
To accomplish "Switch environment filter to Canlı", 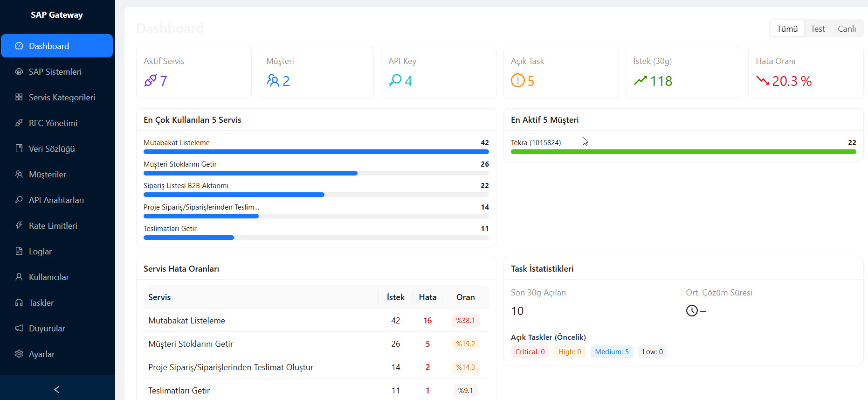I will click(847, 28).
